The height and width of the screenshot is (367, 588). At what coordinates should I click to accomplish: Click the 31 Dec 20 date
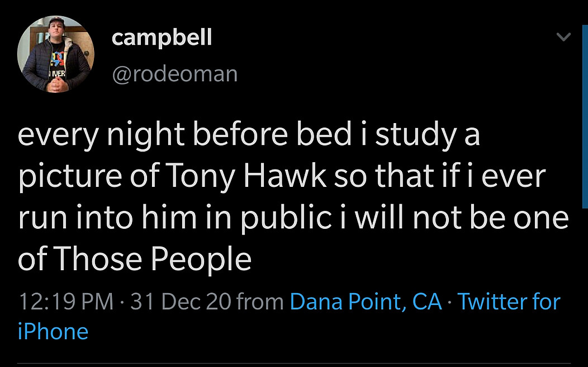pos(181,302)
